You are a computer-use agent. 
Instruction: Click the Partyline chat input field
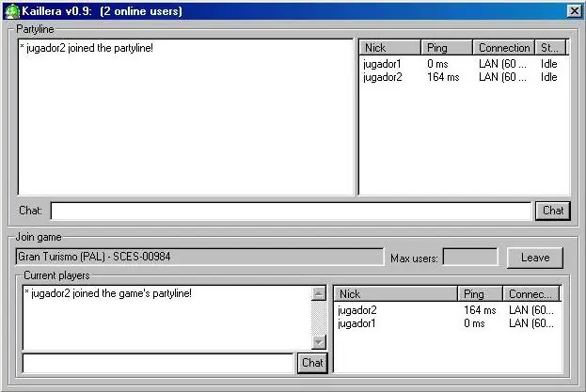click(291, 211)
